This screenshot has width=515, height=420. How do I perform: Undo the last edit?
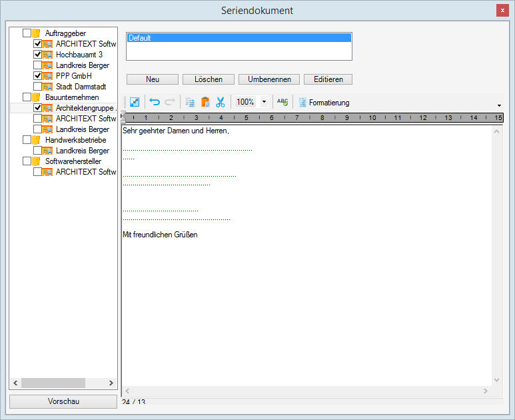(x=155, y=102)
